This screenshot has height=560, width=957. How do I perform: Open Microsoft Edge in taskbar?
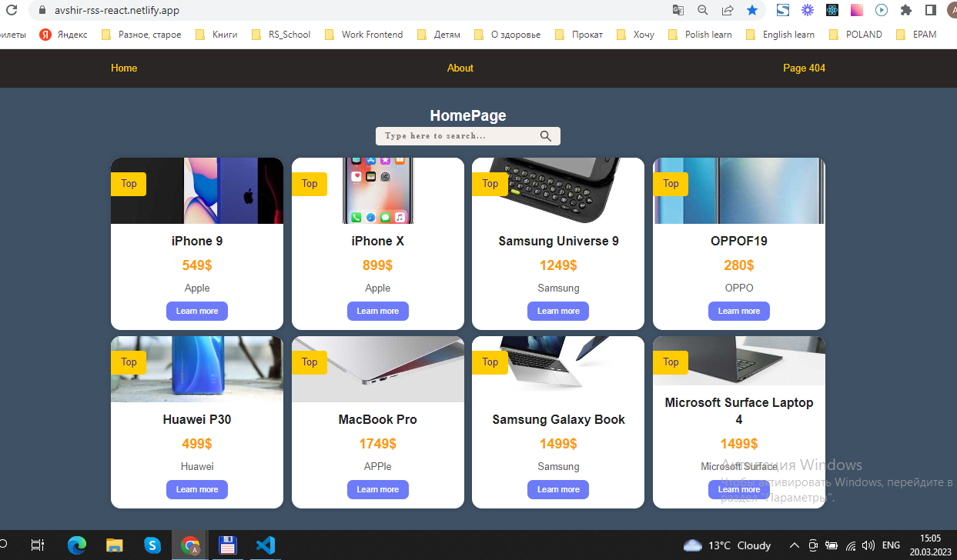(x=77, y=545)
